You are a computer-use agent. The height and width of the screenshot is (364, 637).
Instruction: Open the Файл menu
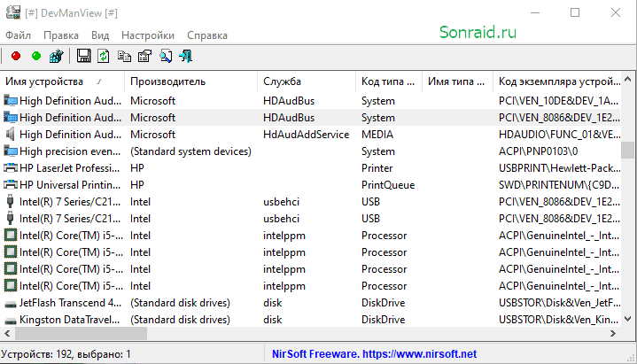(x=19, y=35)
